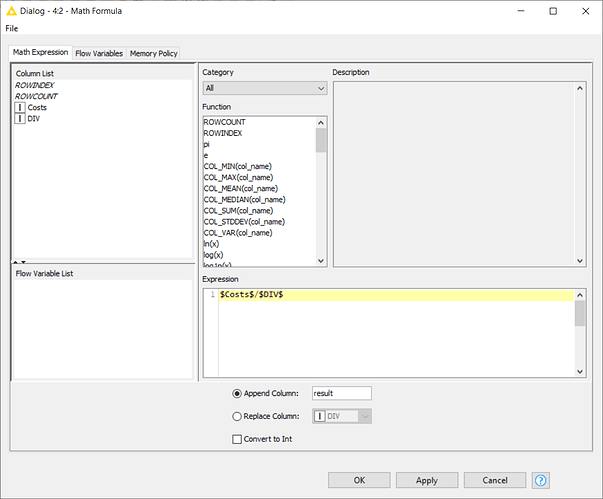Click the Function list scrollbar thumb
603x499 pixels.
(x=321, y=140)
